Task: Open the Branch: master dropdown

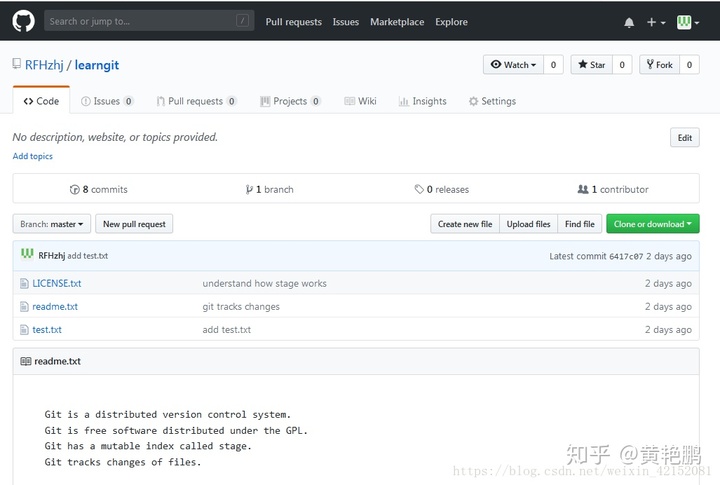Action: [x=51, y=224]
